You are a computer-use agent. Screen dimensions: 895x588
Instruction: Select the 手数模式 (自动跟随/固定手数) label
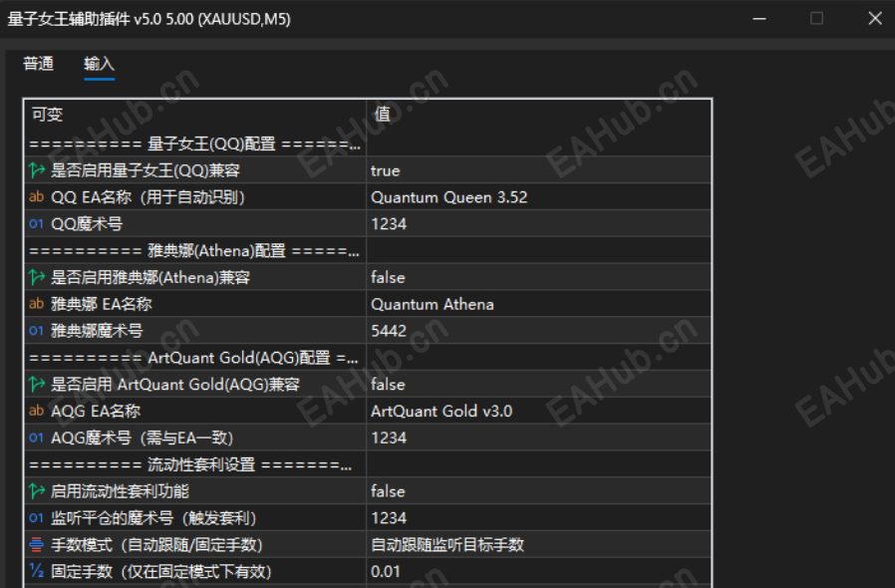pos(156,544)
